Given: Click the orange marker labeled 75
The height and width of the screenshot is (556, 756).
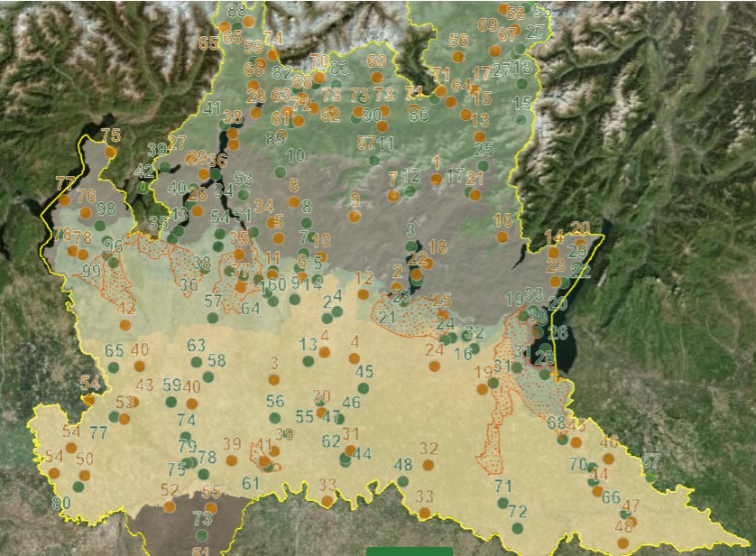Looking at the screenshot, I should click(110, 152).
